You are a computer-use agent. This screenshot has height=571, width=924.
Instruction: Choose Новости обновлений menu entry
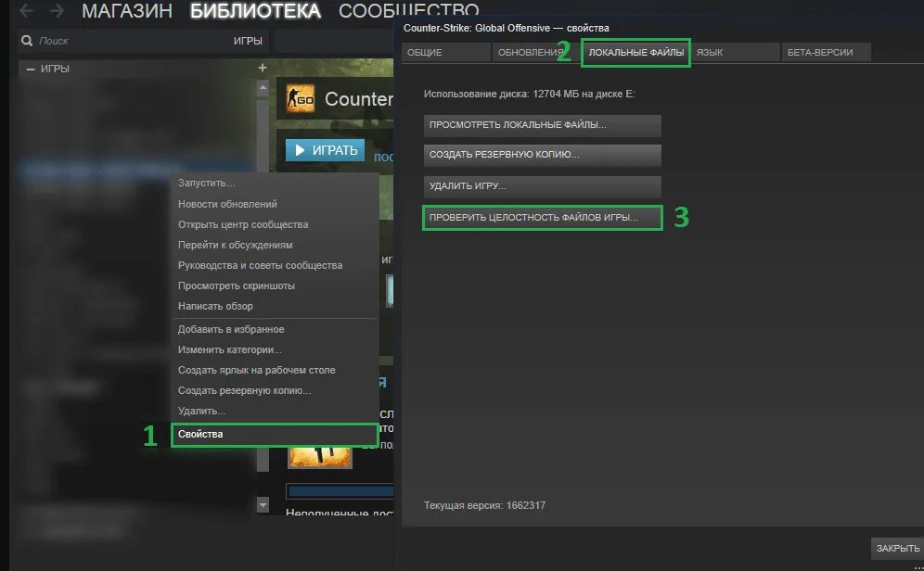[x=275, y=204]
